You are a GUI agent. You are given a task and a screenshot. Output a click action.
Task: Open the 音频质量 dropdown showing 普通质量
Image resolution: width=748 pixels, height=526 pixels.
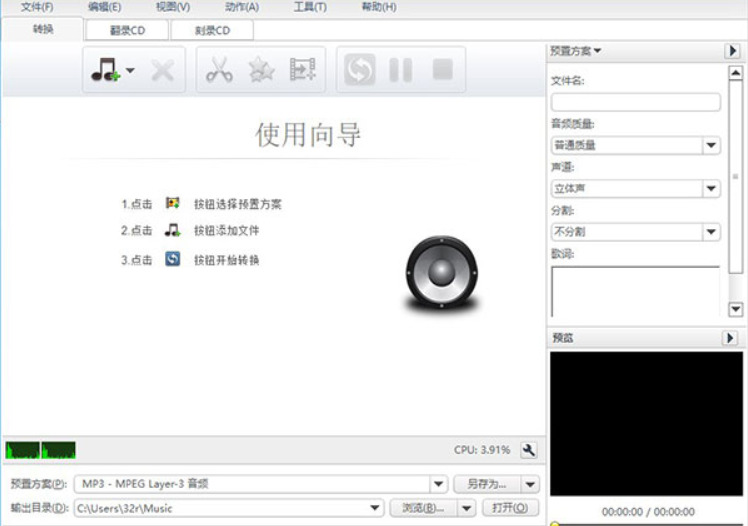(x=635, y=145)
